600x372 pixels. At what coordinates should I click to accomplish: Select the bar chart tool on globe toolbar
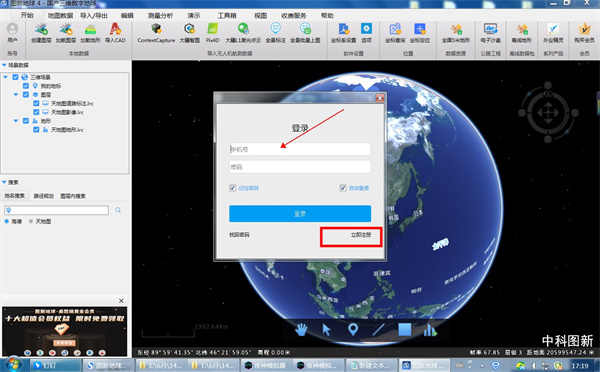pyautogui.click(x=430, y=330)
